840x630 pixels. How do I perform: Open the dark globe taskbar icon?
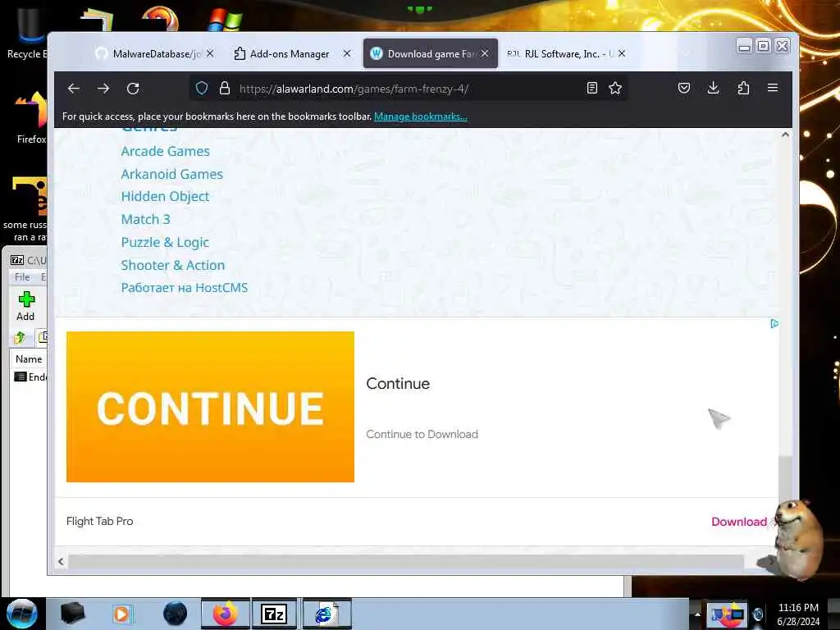pyautogui.click(x=175, y=614)
